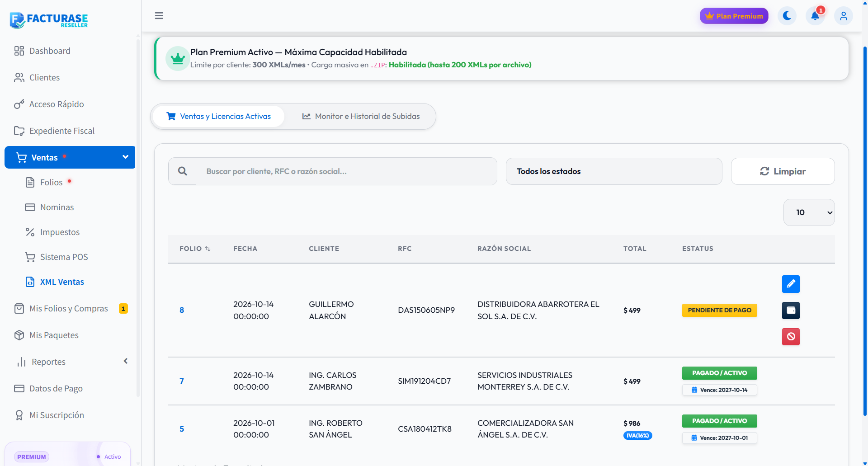The width and height of the screenshot is (868, 466).
Task: Open Mis Paquetes in the sidebar
Action: pyautogui.click(x=70, y=335)
